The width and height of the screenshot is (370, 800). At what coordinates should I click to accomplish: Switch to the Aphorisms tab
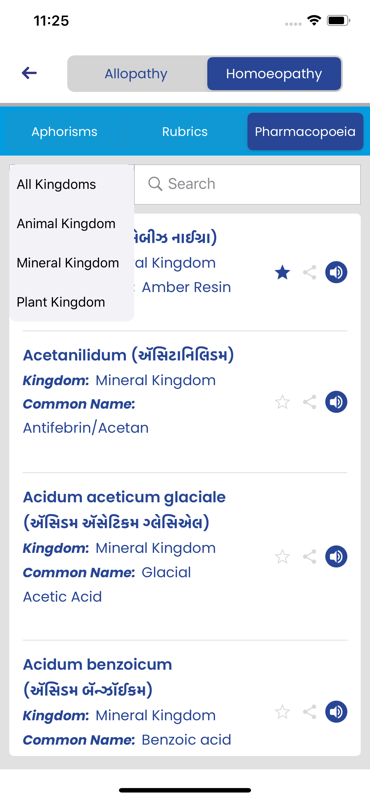(64, 132)
